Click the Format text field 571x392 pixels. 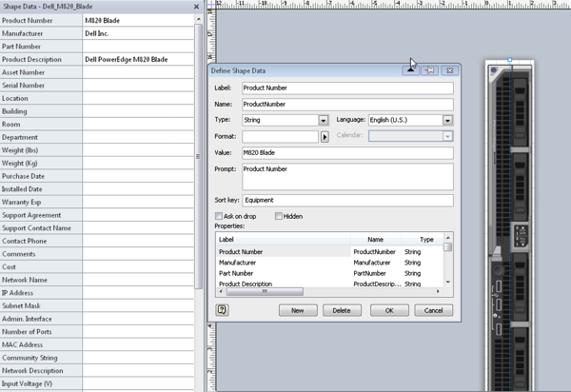pos(281,136)
